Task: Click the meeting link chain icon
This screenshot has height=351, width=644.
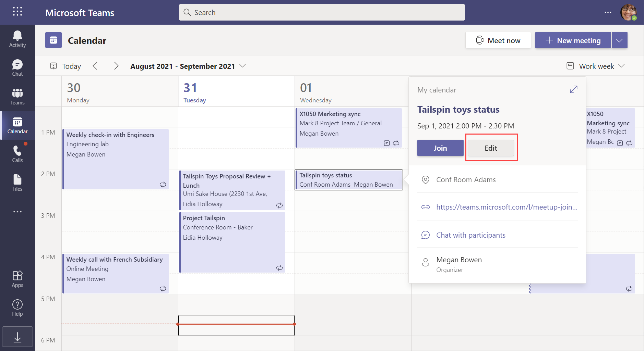Action: (x=426, y=207)
